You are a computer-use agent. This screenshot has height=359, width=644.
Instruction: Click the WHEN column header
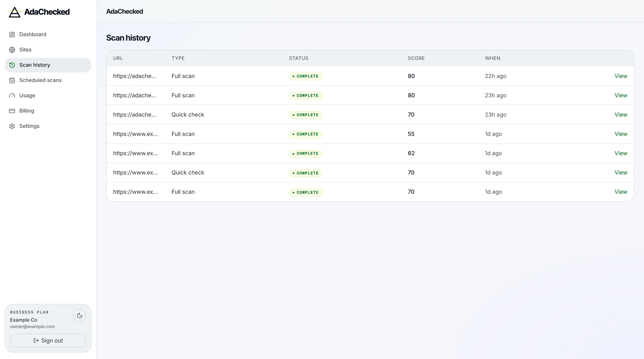492,58
